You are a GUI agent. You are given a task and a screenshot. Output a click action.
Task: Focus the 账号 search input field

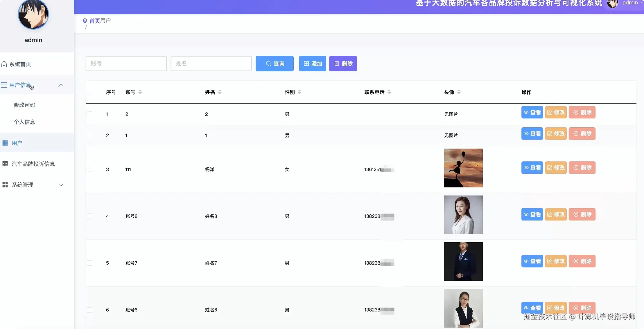(126, 64)
